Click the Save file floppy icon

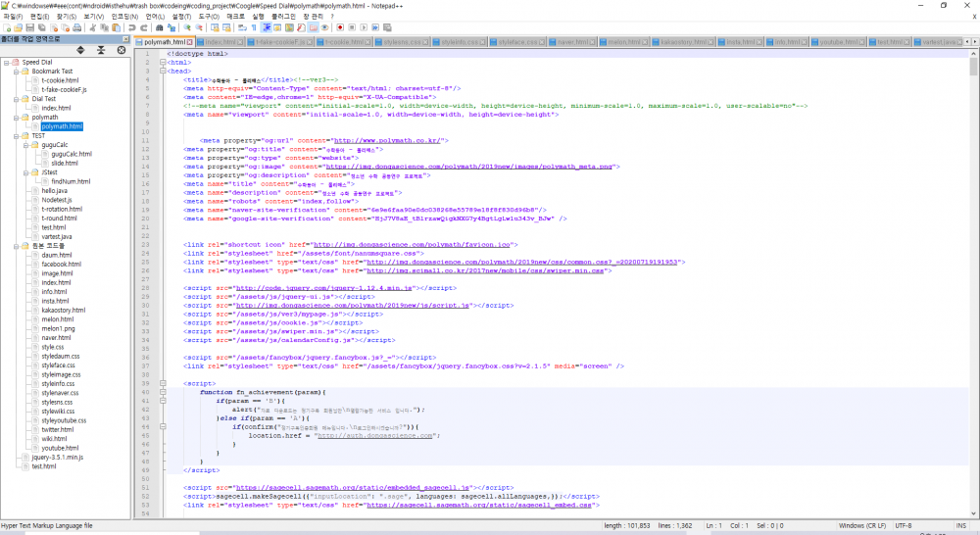(x=30, y=27)
